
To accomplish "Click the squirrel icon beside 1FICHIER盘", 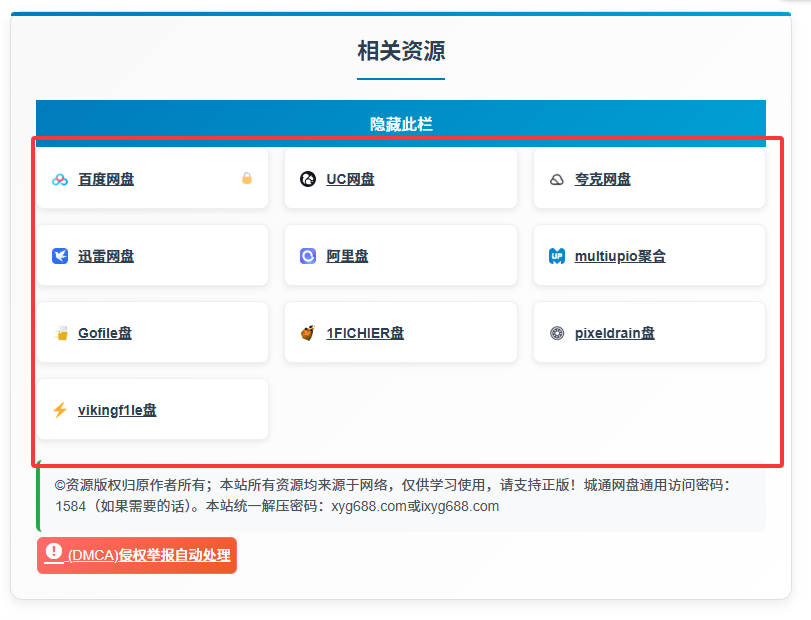I will [306, 332].
